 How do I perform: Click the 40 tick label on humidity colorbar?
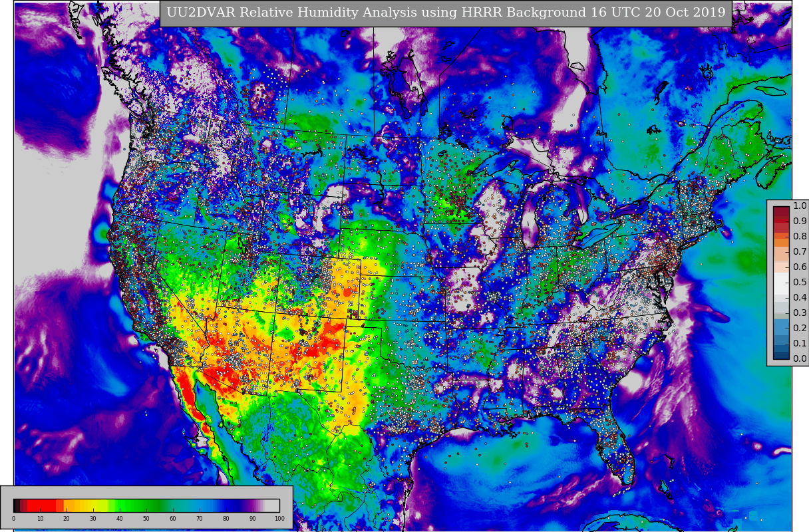coord(120,519)
